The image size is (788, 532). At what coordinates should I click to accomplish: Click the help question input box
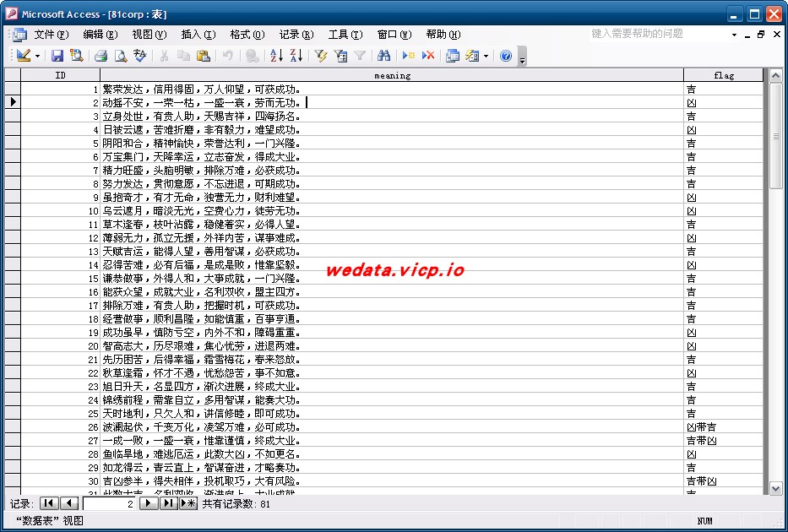658,34
